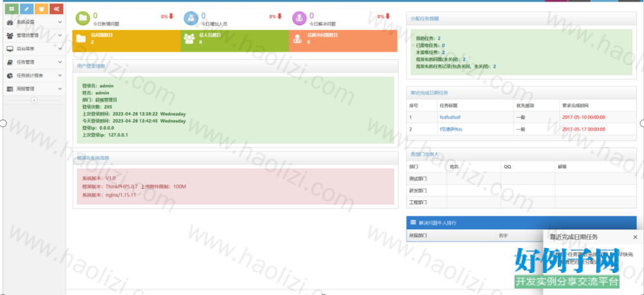
Task: Open the task link f范德萨ffds
Action: [x=451, y=129]
